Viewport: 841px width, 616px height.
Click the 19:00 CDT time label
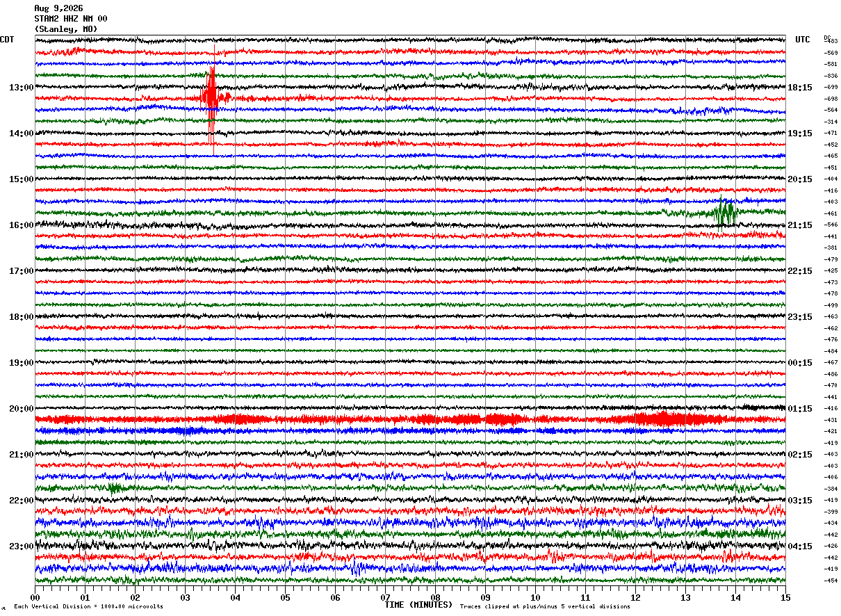22,363
